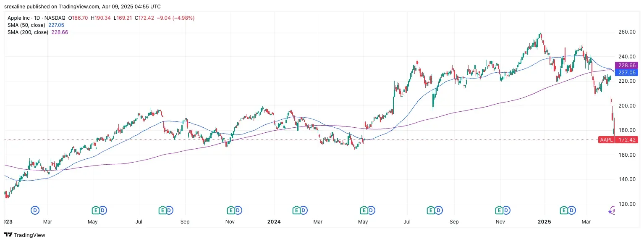Open the August 2024 earnings E marker
Viewport: 644px width, 242px height.
tap(430, 210)
